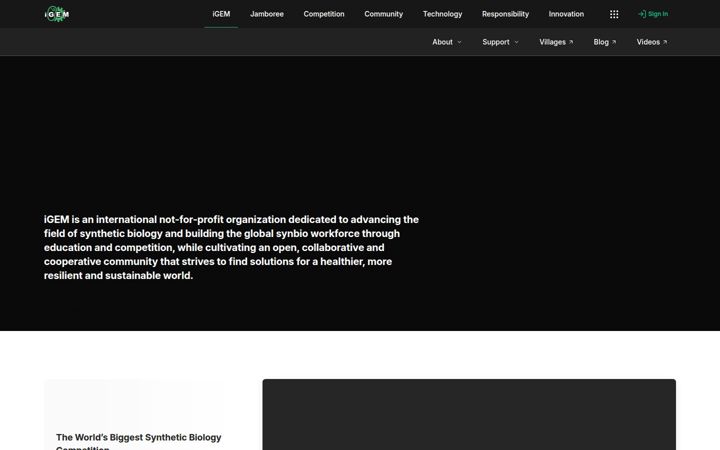Click the Sign In button

click(x=653, y=14)
